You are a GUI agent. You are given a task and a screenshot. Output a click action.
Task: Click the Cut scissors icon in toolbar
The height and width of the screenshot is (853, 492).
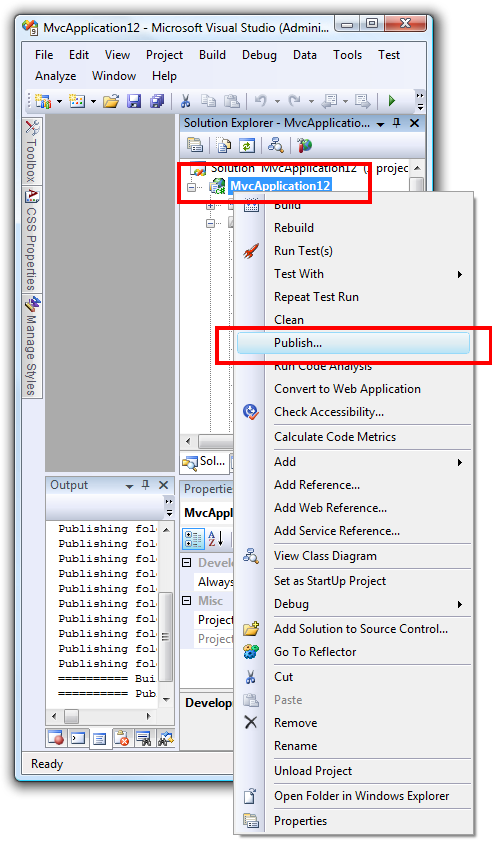185,101
